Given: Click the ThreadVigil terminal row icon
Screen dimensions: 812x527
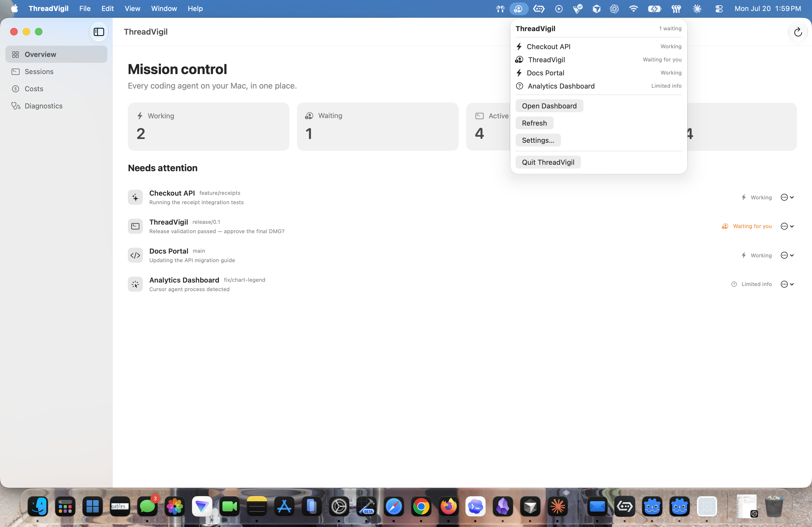Looking at the screenshot, I should [x=135, y=226].
